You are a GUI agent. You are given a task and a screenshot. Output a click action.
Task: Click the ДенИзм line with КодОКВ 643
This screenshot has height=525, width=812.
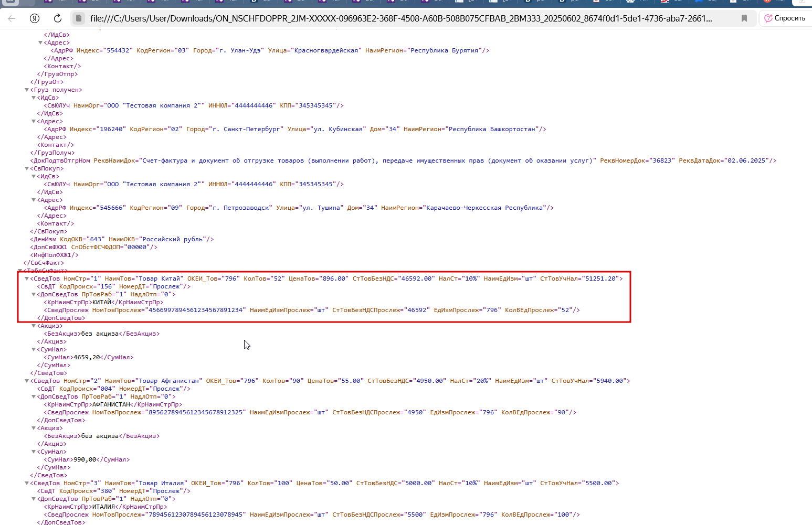pyautogui.click(x=122, y=240)
